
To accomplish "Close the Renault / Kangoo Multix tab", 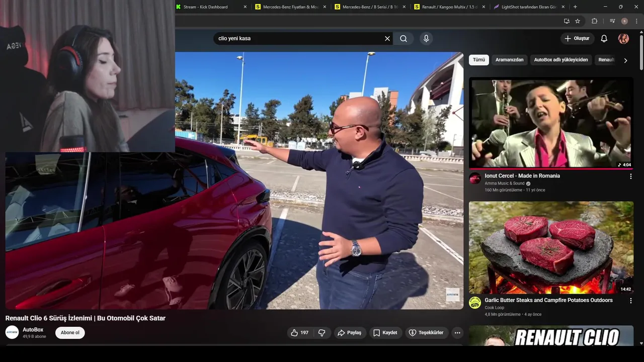I will click(x=484, y=7).
